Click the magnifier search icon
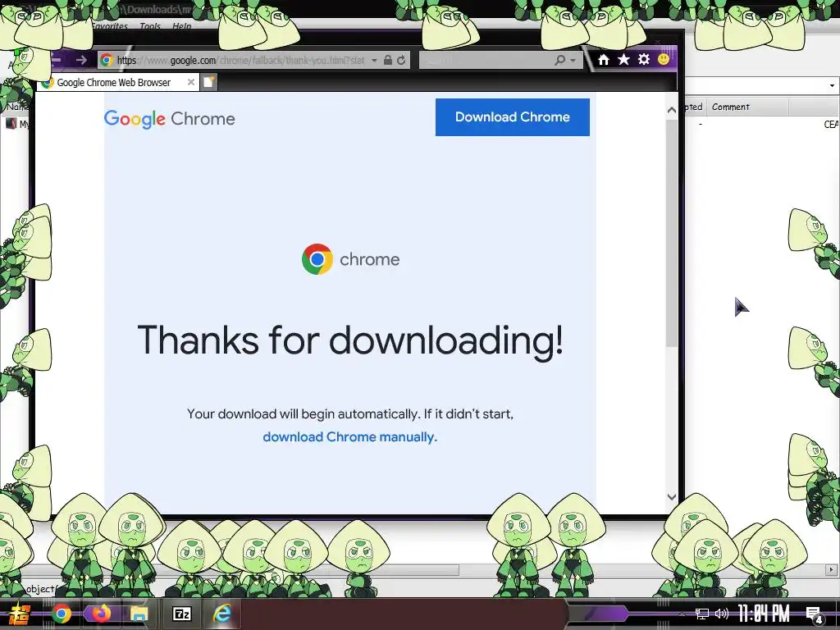The height and width of the screenshot is (630, 840). (559, 60)
